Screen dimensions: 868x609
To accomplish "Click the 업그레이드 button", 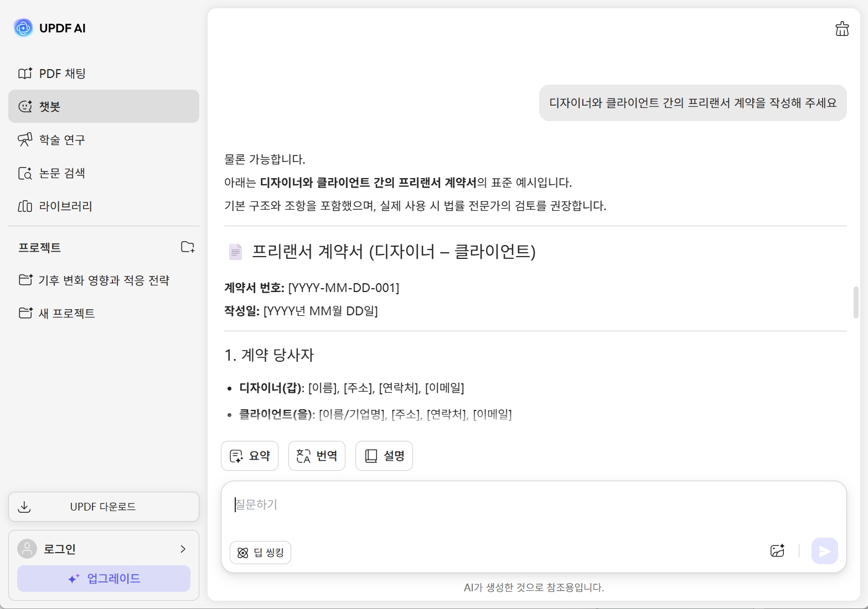I will [x=104, y=579].
